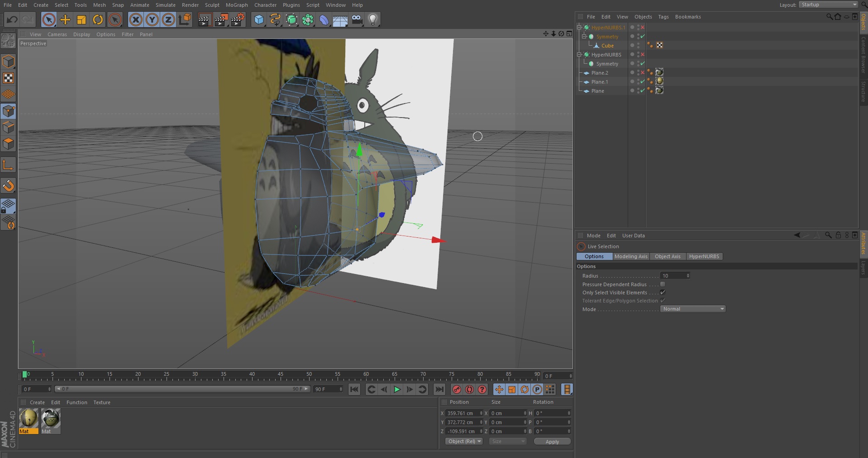Switch to Polygons mode in left toolbar
This screenshot has width=868, height=458.
(8, 144)
